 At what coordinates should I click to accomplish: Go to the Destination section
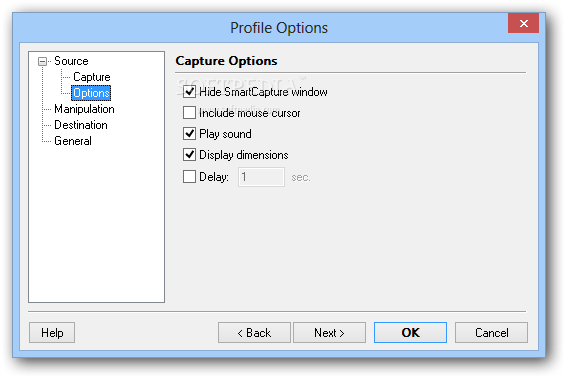pyautogui.click(x=81, y=125)
